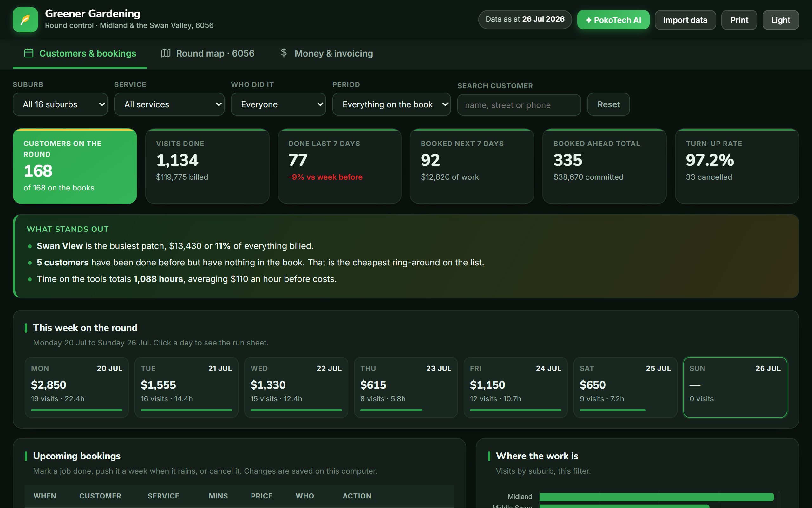Click the Booked ahead total 335 card
This screenshot has height=508, width=812.
coord(604,166)
